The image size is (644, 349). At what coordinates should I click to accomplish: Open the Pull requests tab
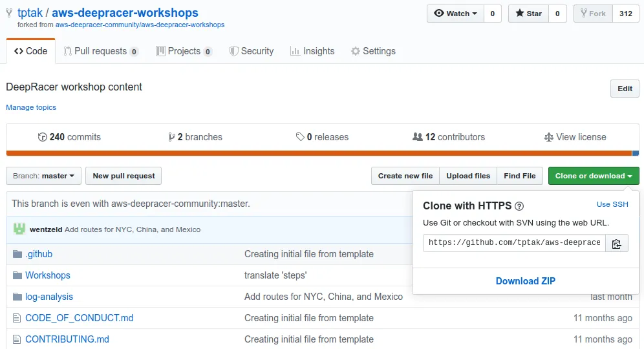[101, 51]
